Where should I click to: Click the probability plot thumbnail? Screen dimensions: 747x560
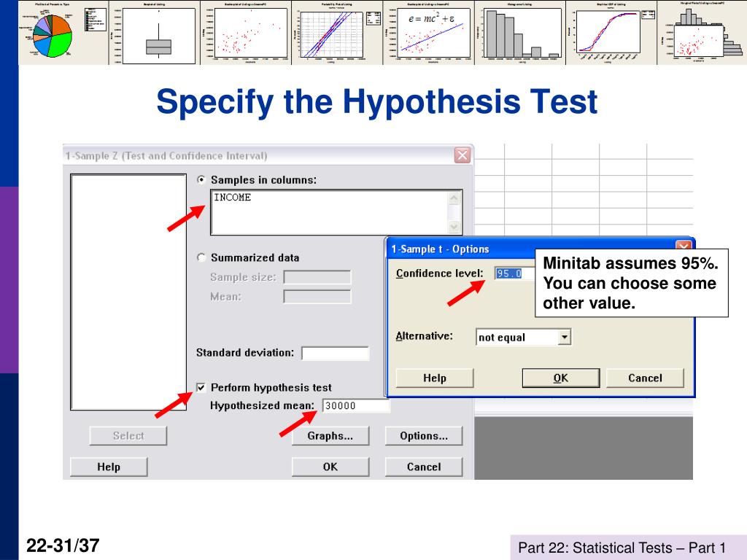(x=337, y=32)
